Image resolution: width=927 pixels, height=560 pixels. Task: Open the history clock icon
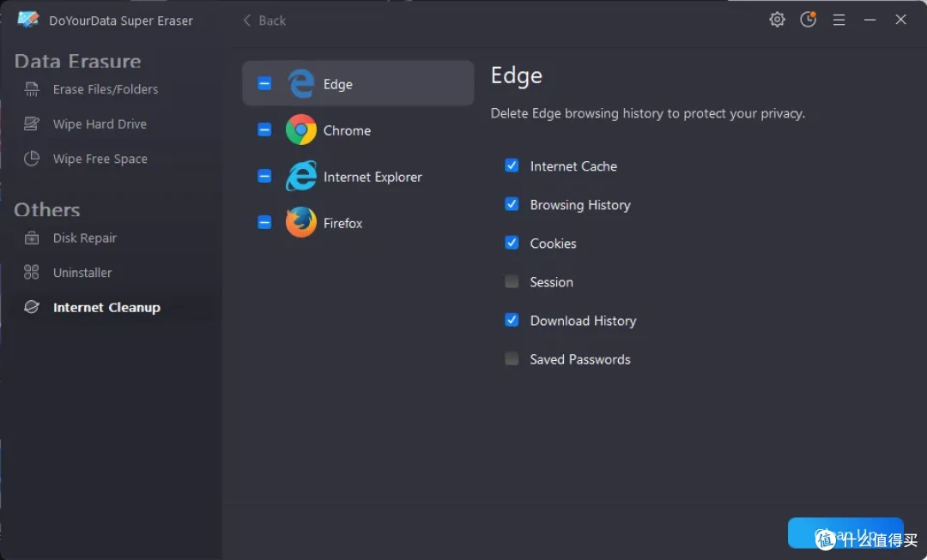click(x=809, y=20)
